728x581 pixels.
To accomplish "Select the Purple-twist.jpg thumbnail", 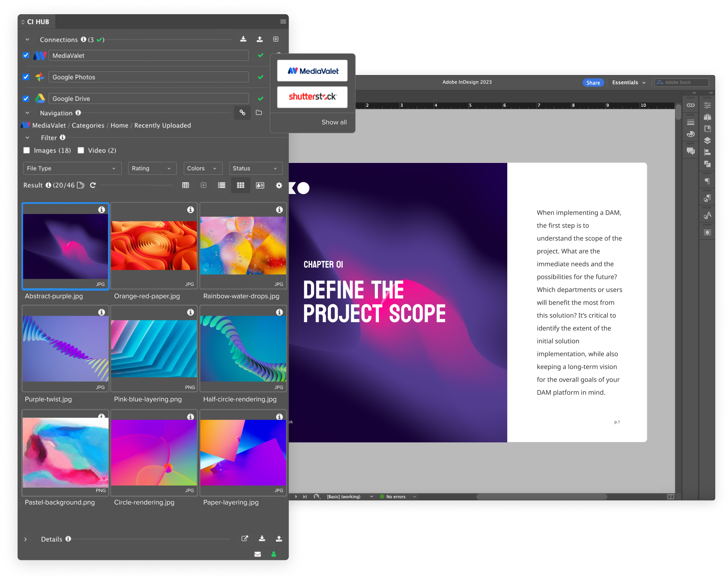I will (66, 348).
